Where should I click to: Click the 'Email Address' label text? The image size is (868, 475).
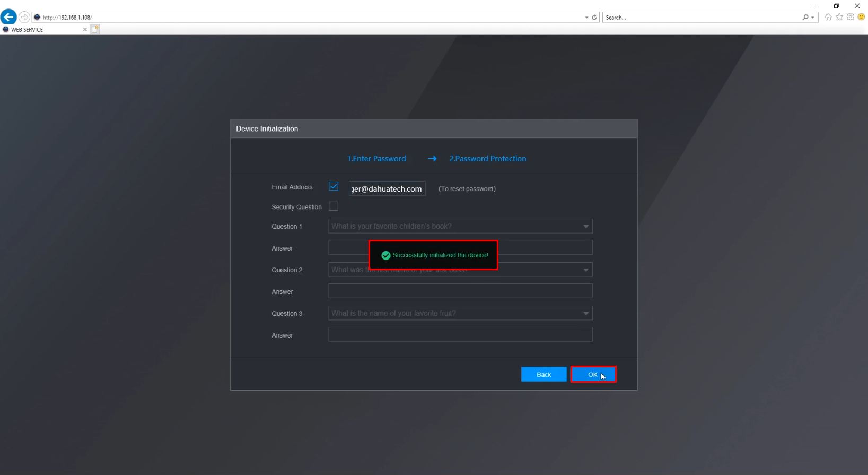(292, 187)
